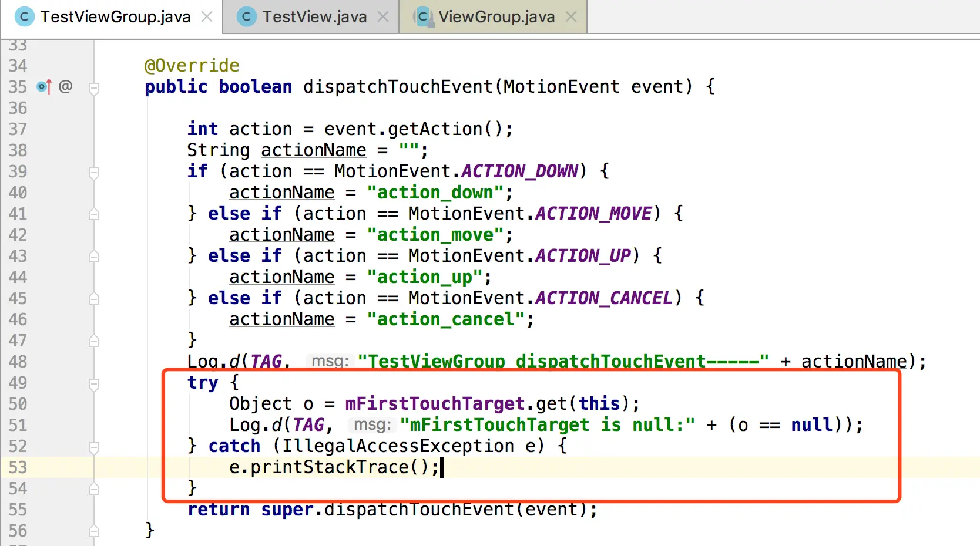
Task: Click the "action_up" string literal
Action: [x=424, y=277]
